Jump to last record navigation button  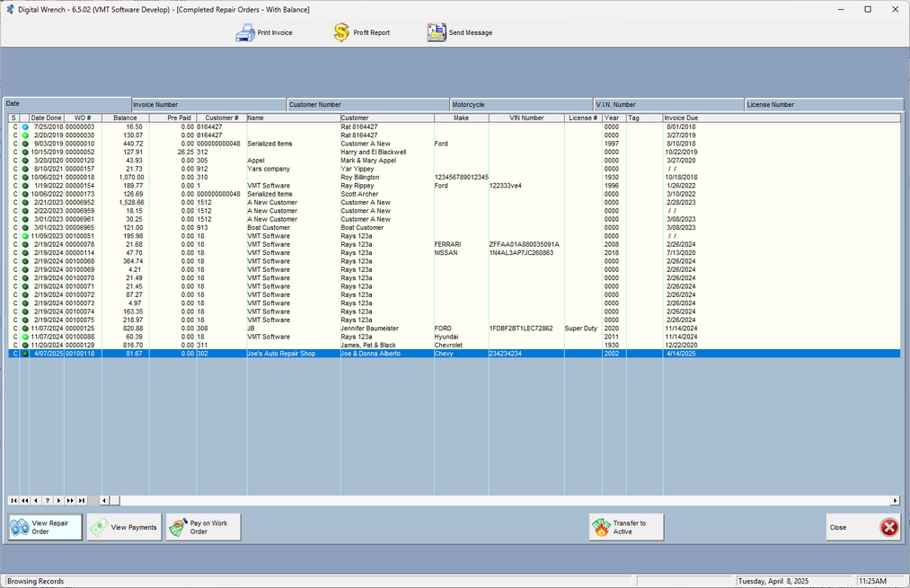81,500
